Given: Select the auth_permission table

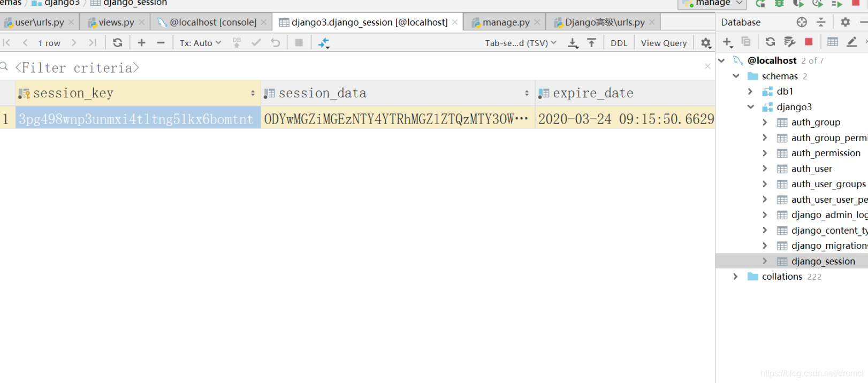Looking at the screenshot, I should point(826,153).
